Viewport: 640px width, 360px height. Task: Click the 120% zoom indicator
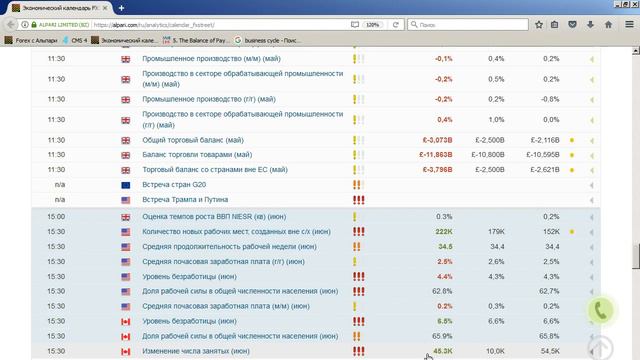tap(372, 25)
